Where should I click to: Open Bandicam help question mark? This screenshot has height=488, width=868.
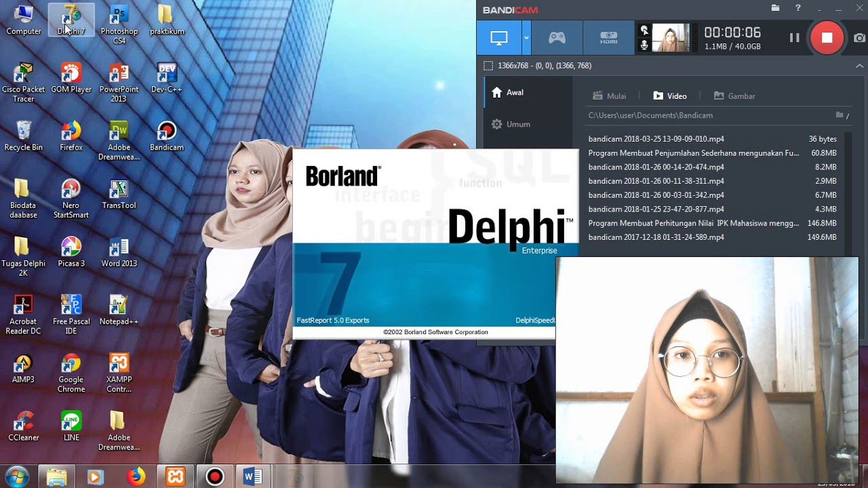pos(798,8)
